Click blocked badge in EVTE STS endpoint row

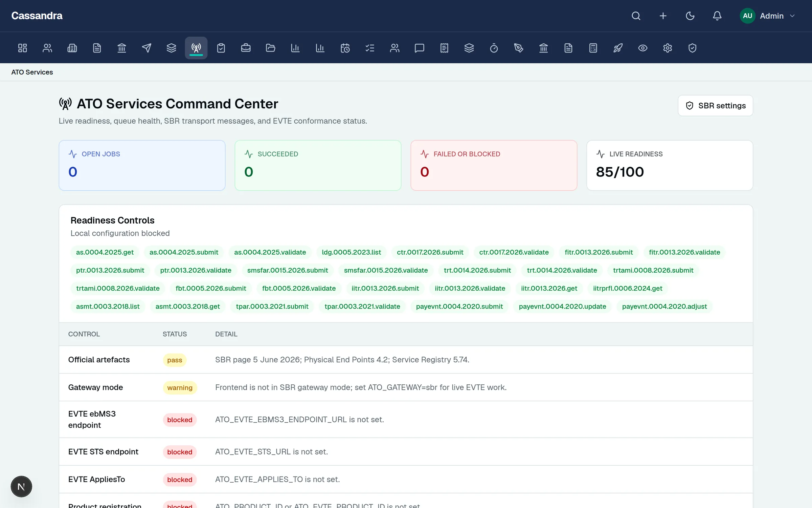point(180,452)
